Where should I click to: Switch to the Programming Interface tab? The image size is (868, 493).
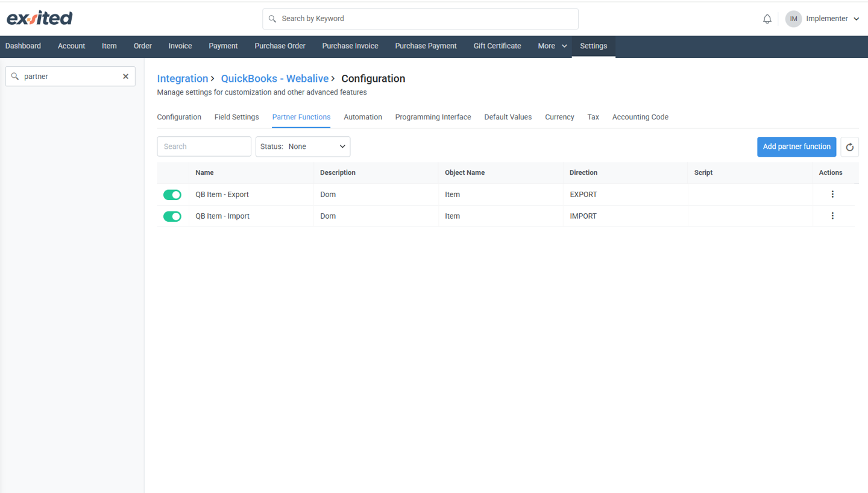433,117
